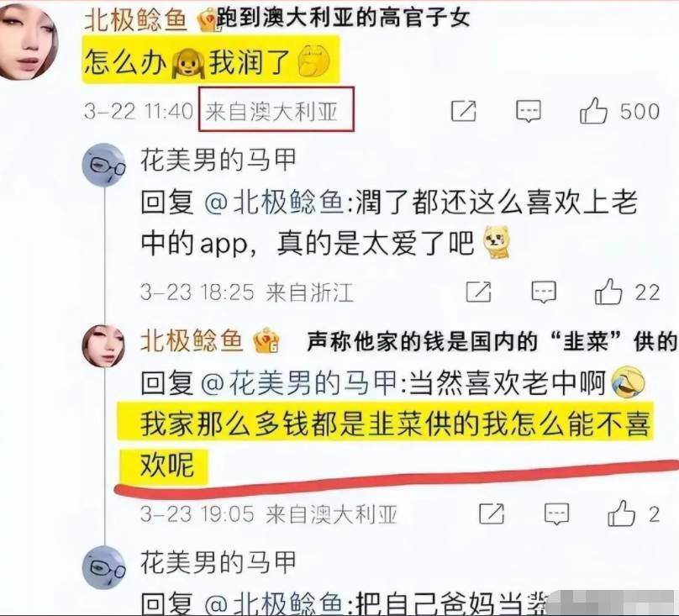
Task: Tap @北极鲶鱼 mention in the first reply
Action: (274, 203)
